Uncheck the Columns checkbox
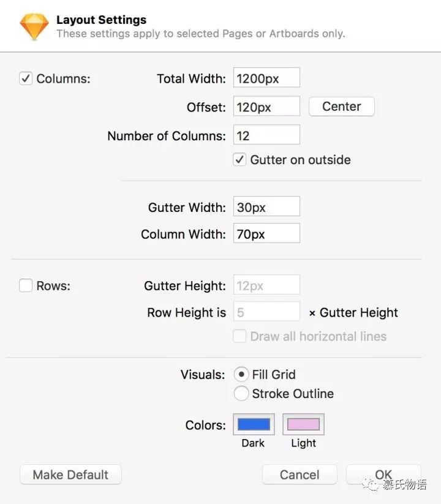The height and width of the screenshot is (504, 441). coord(26,78)
